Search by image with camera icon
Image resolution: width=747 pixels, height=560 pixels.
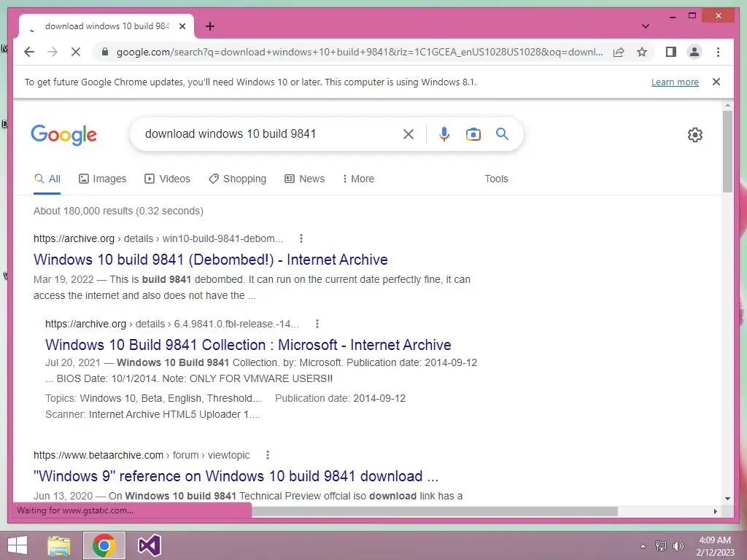coord(473,134)
